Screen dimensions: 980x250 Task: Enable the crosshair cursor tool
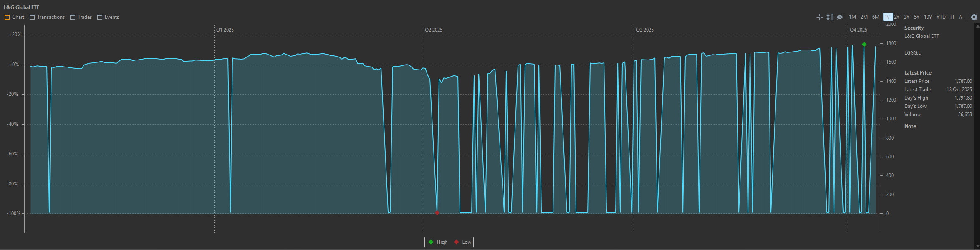[819, 17]
